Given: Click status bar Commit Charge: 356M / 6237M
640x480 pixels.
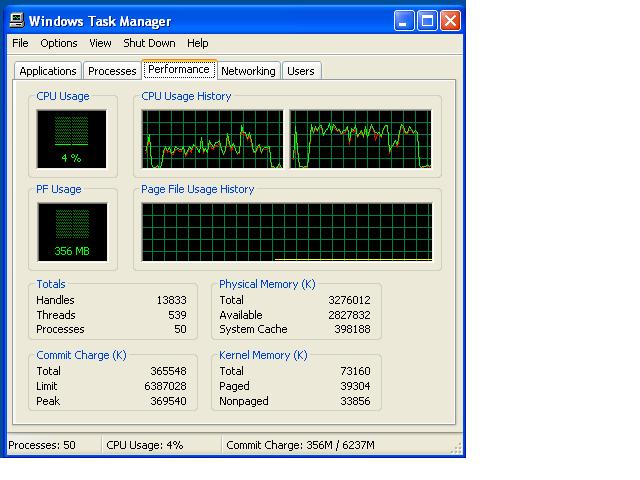Looking at the screenshot, I should point(300,445).
